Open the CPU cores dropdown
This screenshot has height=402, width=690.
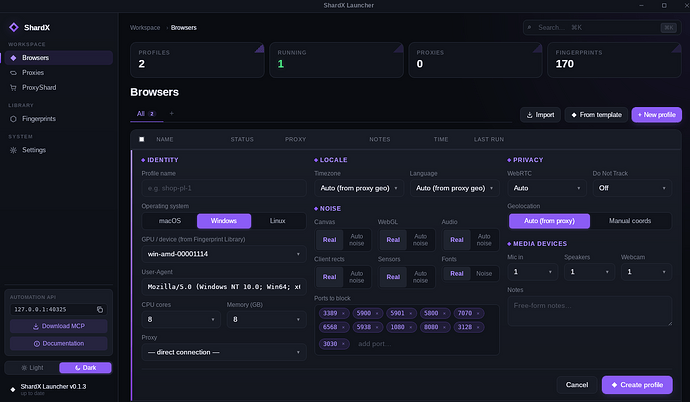click(181, 319)
